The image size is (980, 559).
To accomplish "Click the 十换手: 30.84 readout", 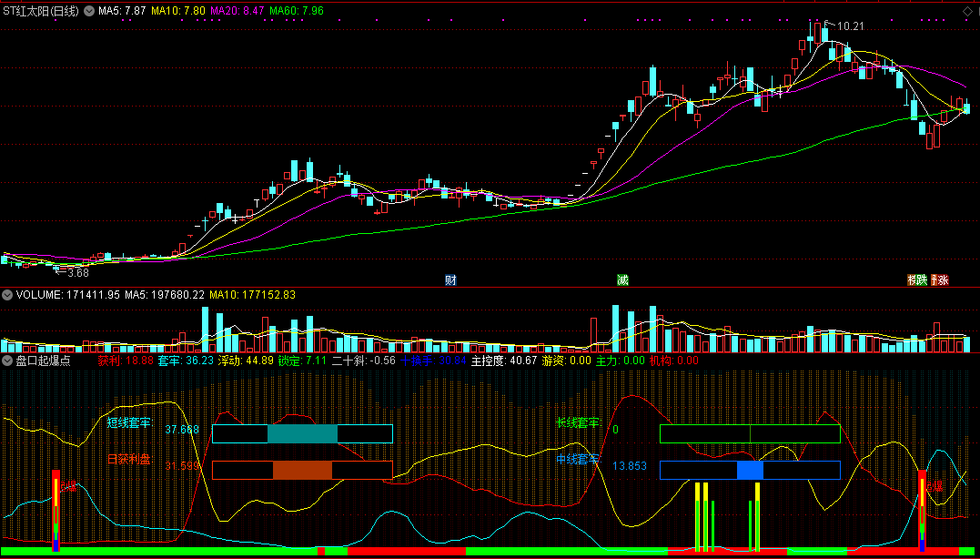I will click(x=433, y=361).
